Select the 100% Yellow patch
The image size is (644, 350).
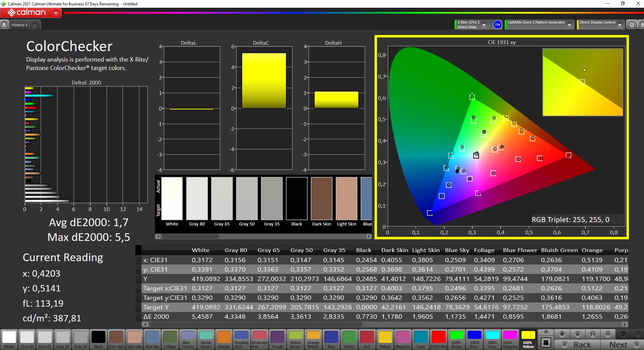click(528, 339)
